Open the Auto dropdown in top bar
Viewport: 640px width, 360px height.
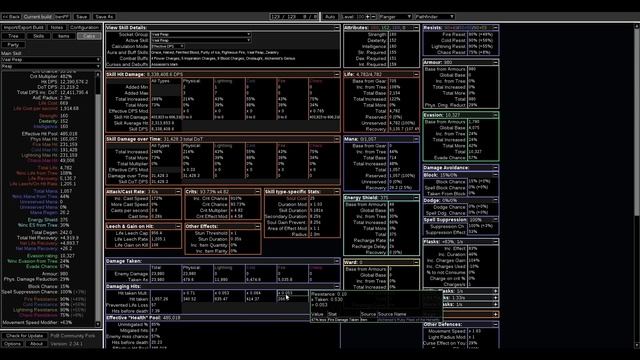tap(330, 17)
